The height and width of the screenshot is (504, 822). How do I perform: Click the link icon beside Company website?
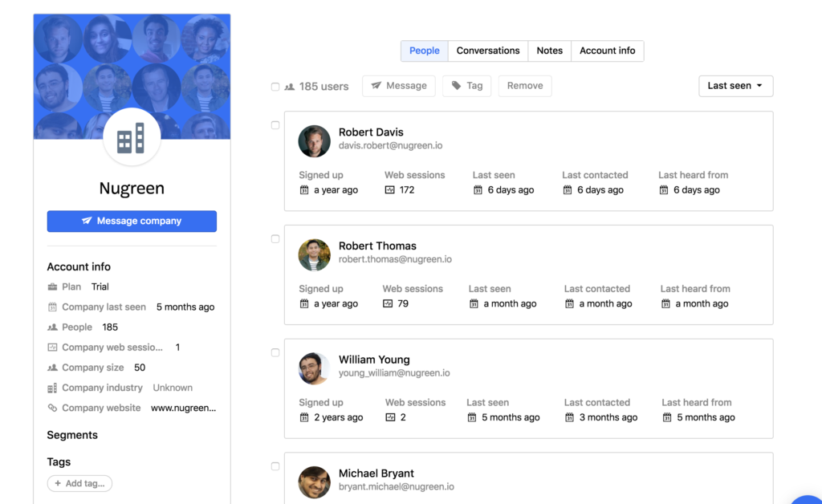point(52,408)
